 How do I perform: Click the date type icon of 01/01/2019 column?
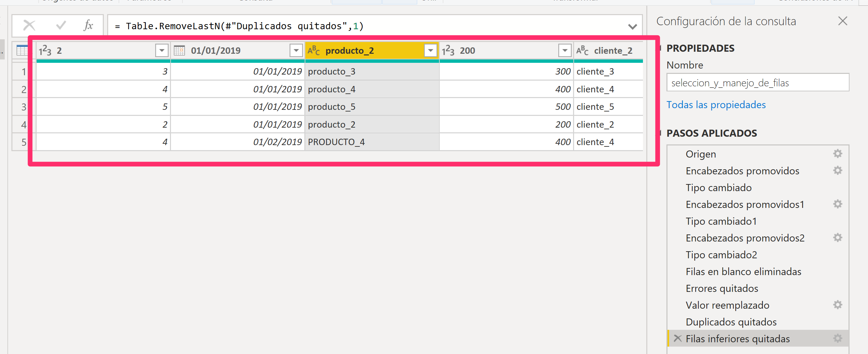tap(179, 50)
